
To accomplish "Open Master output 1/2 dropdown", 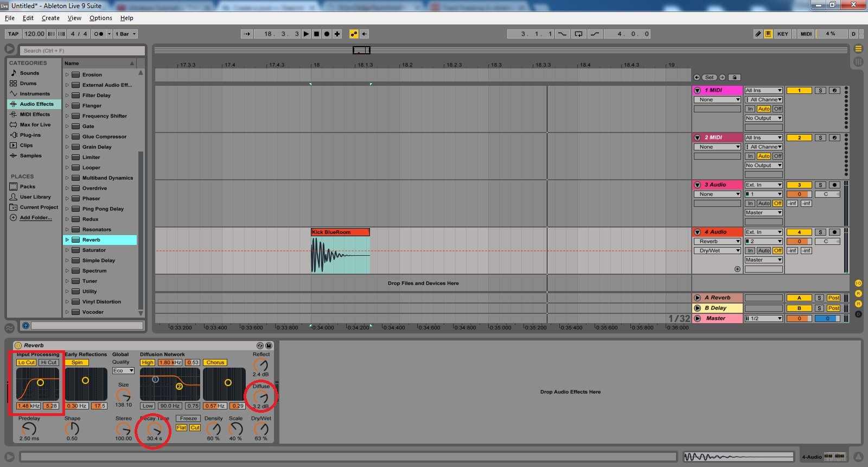I will (x=763, y=319).
